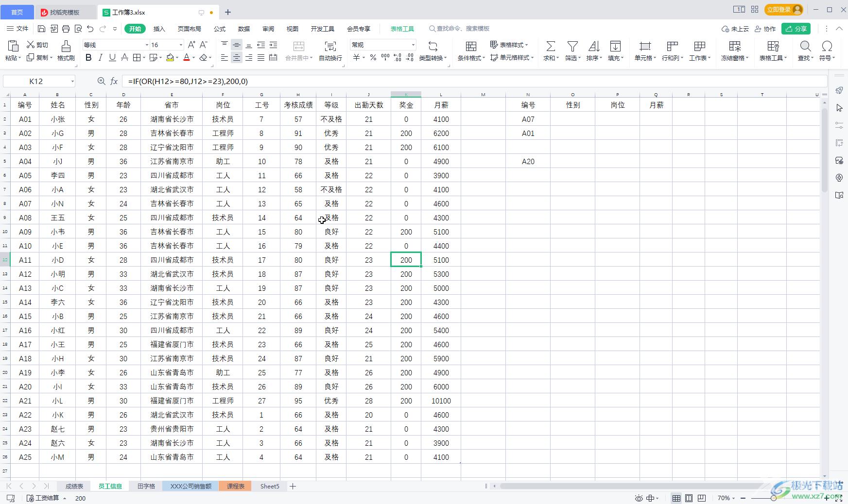Click the Login (立即登录) button
Viewport: 848px width, 504px height.
point(783,9)
